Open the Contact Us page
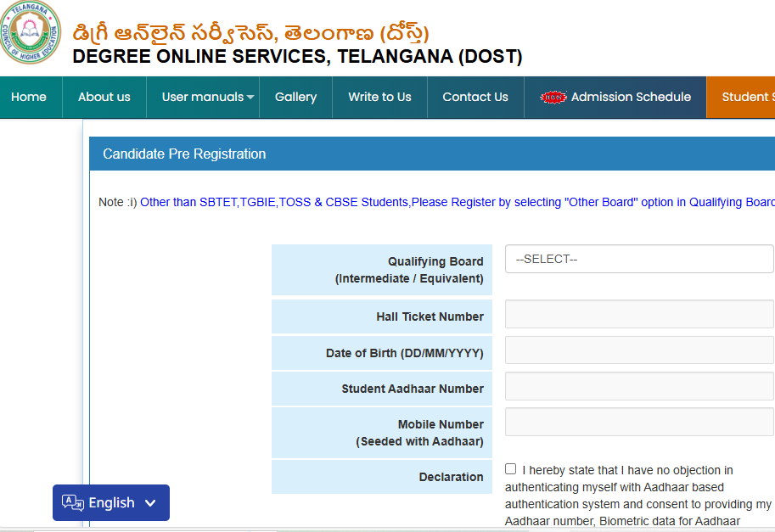The image size is (775, 532). 475,98
